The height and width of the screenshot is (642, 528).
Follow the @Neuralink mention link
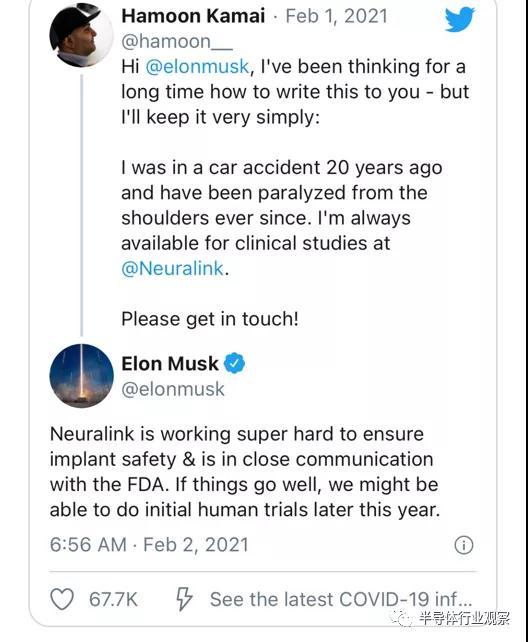173,269
